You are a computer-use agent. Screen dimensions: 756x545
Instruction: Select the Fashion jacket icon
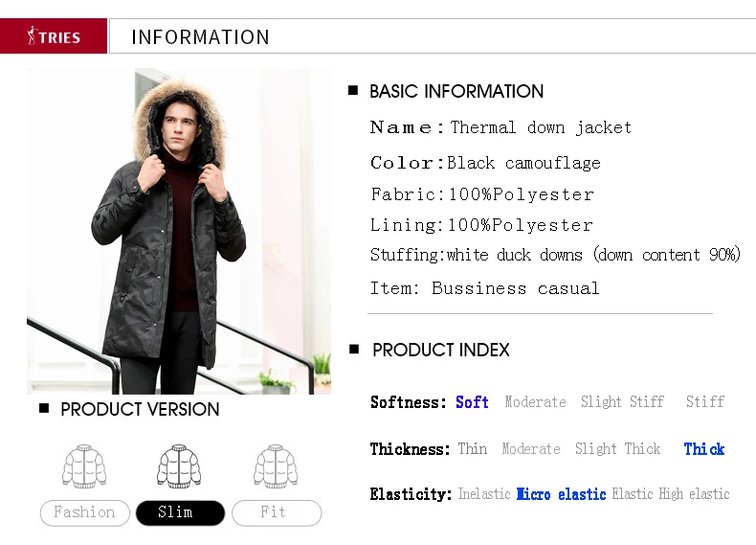84,466
